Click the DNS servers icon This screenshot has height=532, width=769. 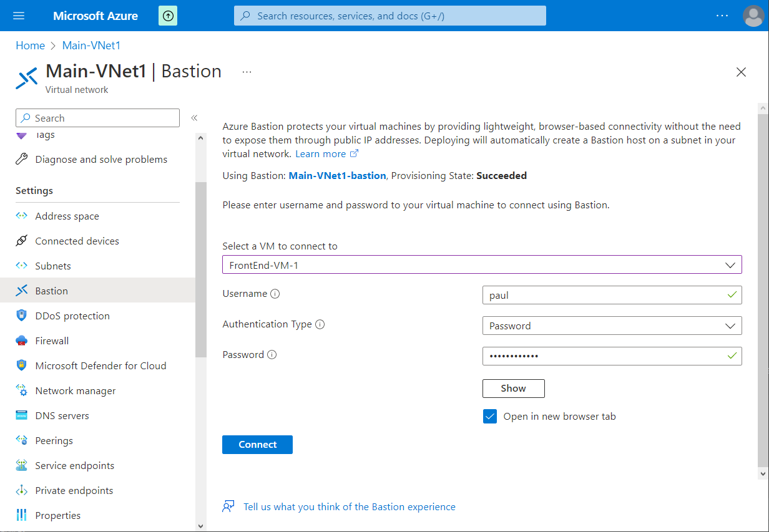tap(22, 416)
